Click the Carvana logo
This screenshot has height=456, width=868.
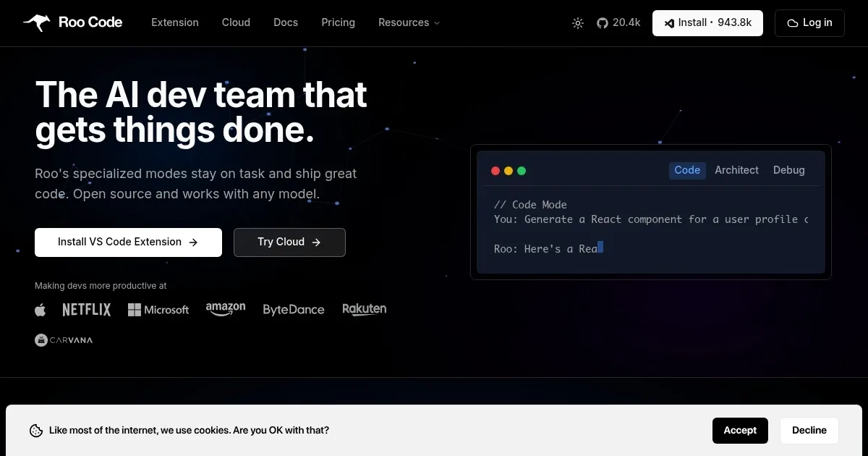[64, 339]
